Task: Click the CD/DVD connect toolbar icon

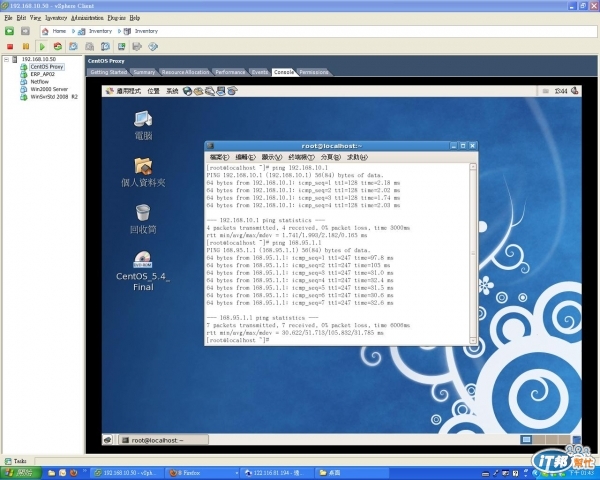Action: point(153,47)
